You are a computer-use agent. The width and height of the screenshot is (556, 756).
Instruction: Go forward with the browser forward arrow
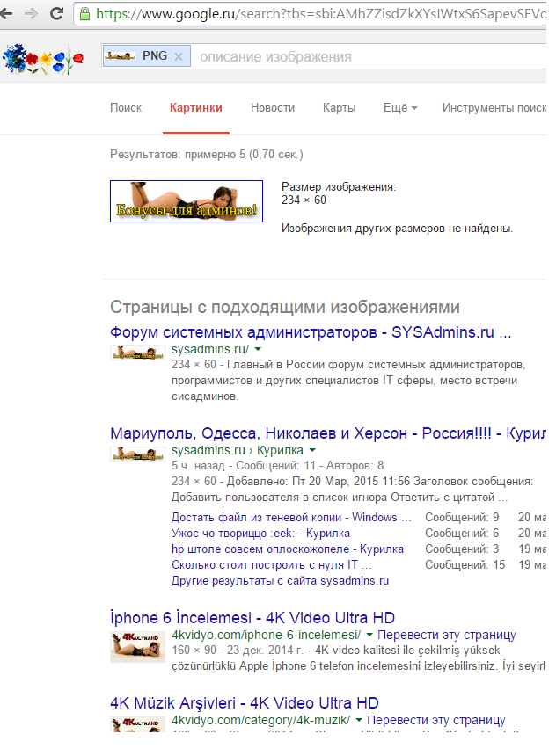tap(31, 13)
